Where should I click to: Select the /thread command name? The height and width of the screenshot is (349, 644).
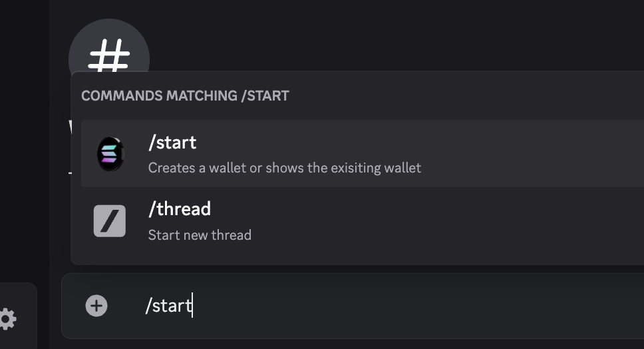point(179,209)
